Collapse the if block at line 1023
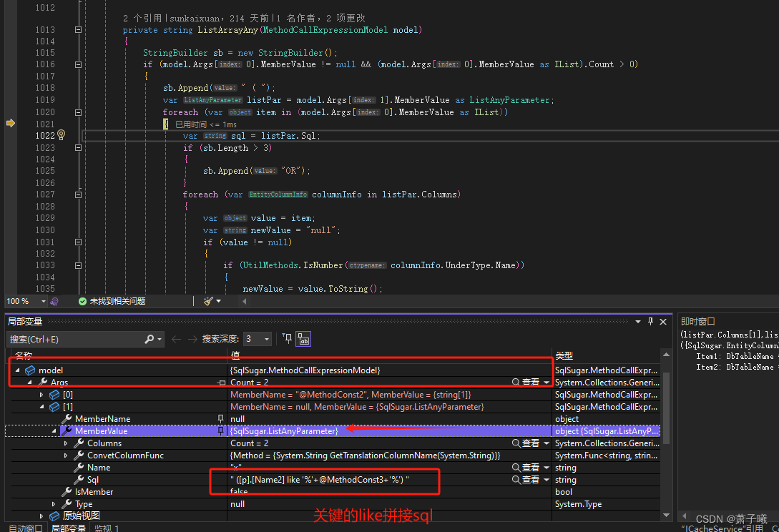 coord(78,147)
